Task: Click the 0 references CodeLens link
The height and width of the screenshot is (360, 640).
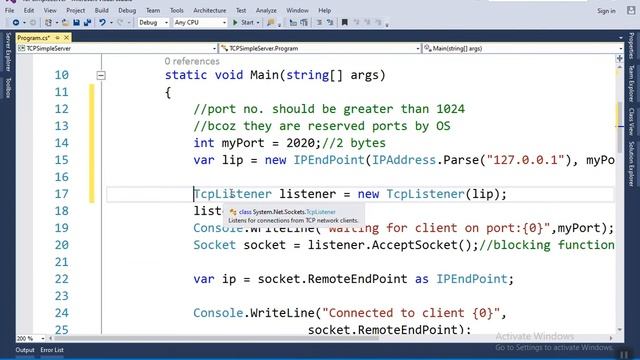Action: coord(192,61)
